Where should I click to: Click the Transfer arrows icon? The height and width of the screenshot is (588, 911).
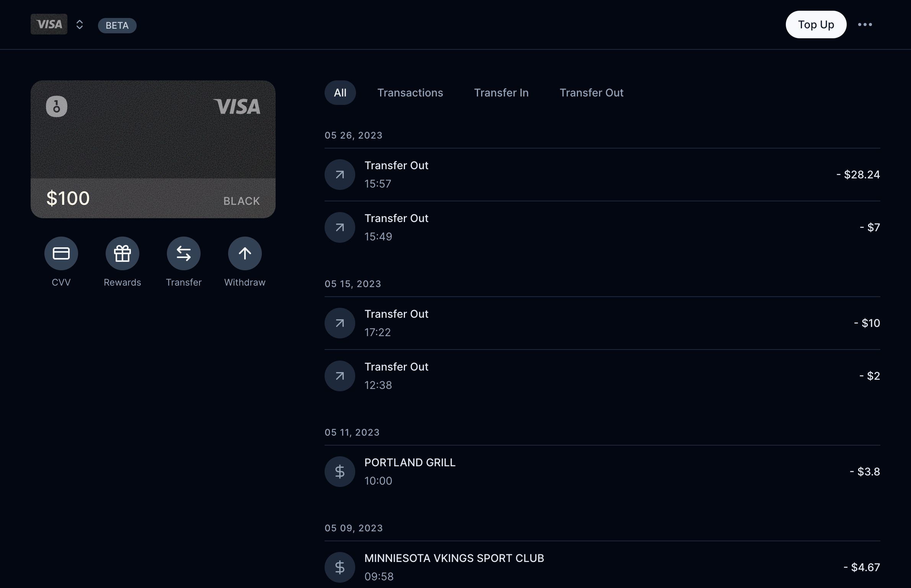click(184, 253)
